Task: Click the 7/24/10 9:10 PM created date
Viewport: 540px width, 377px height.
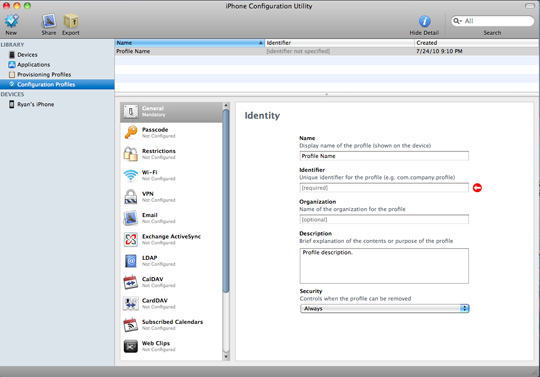Action: [439, 51]
